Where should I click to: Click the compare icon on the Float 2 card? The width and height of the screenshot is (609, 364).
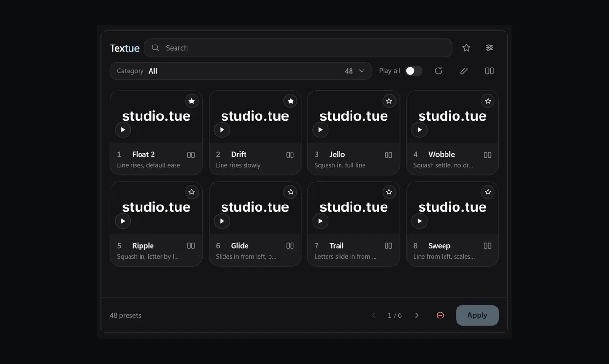[x=191, y=155]
